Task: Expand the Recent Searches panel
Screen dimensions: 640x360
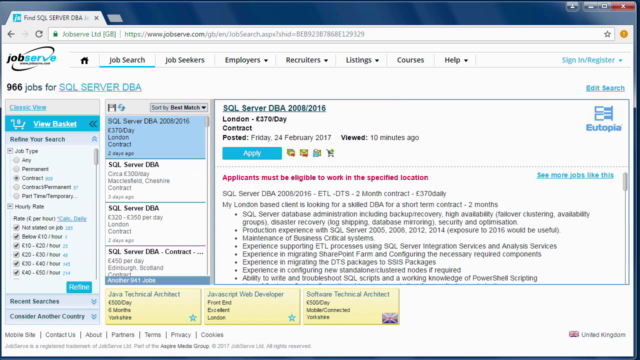Action: (x=94, y=301)
